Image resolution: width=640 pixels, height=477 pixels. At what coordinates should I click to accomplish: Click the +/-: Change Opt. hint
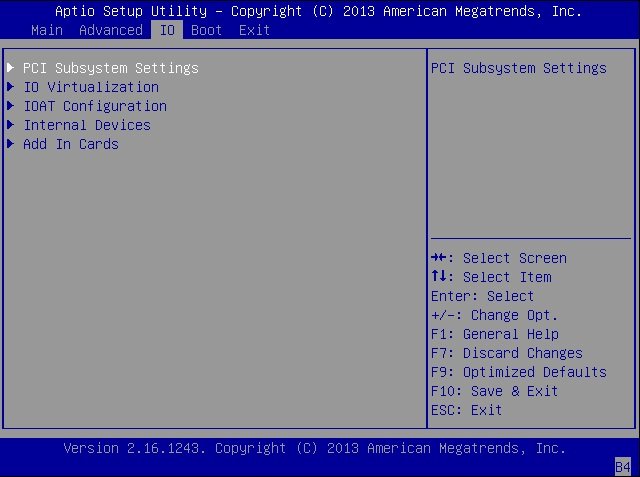click(494, 315)
